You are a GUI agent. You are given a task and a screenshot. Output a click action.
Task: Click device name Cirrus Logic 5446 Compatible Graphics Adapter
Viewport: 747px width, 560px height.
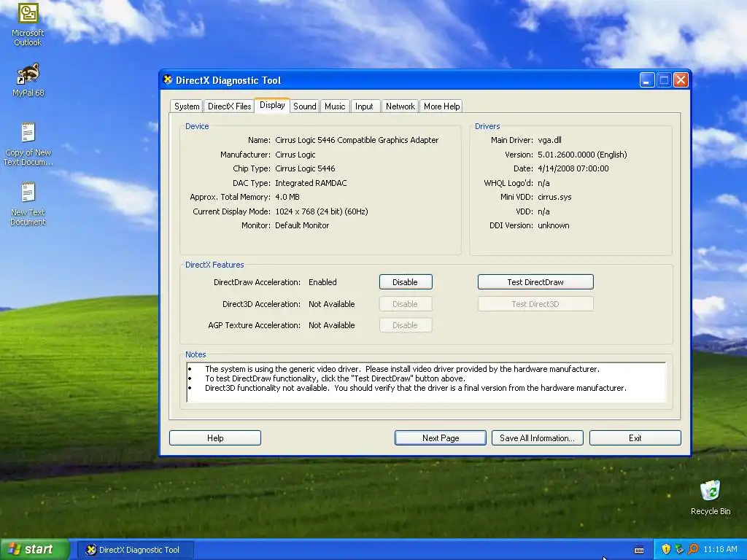point(357,140)
